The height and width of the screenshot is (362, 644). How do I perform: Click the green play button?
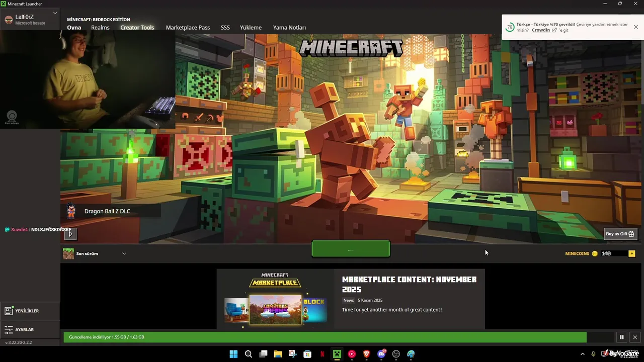point(351,249)
